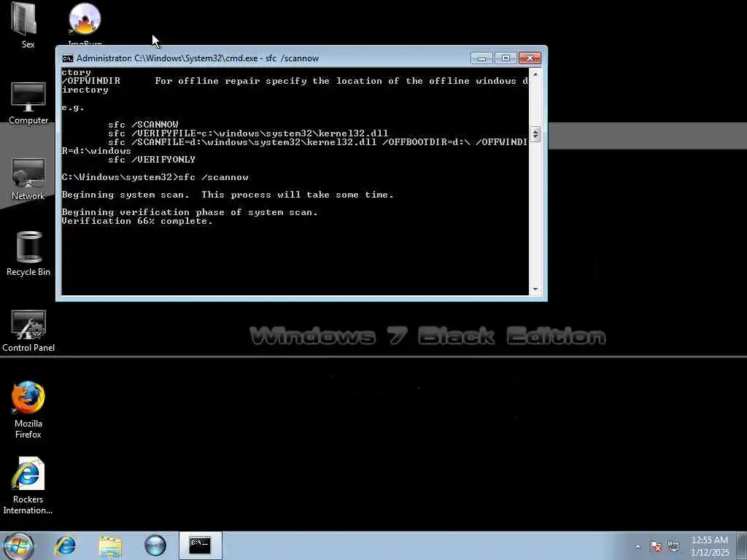The image size is (747, 560).
Task: Click 'Beginning verification phase of system scan.'
Action: (x=190, y=212)
